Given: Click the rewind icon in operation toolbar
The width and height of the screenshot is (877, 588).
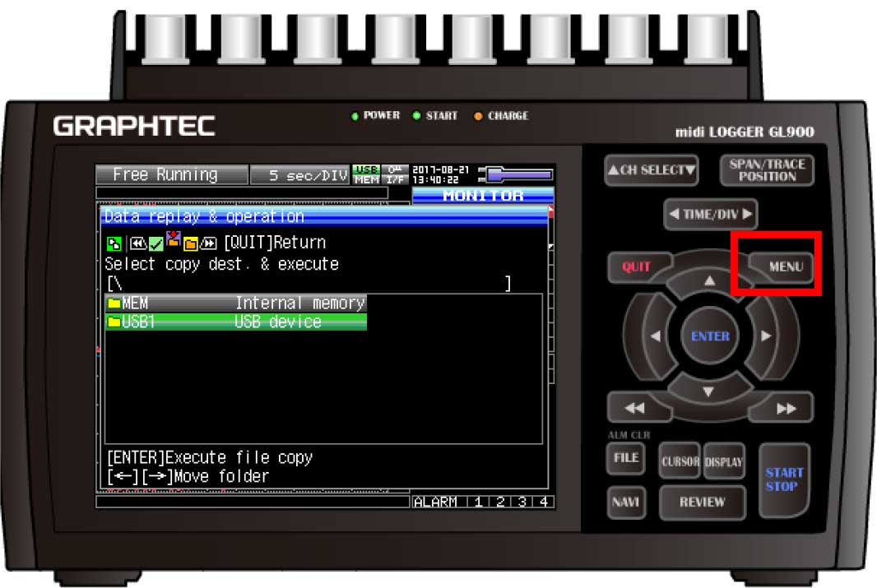Looking at the screenshot, I should click(137, 243).
